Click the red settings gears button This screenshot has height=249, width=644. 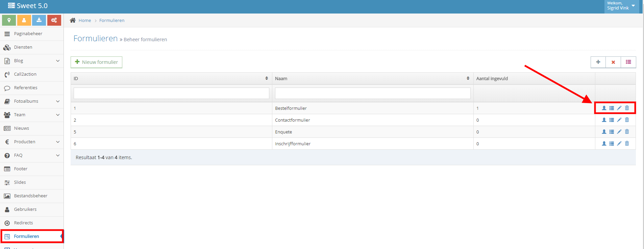[x=54, y=20]
